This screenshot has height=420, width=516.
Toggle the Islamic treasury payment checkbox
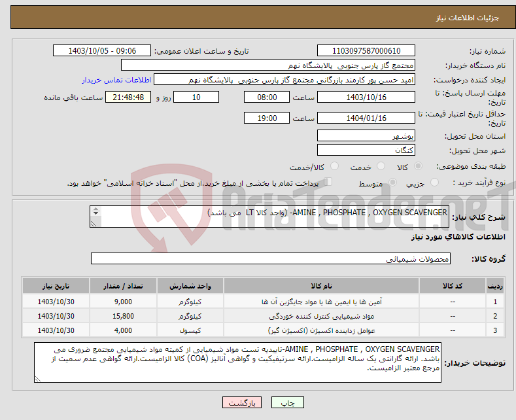[x=328, y=183]
